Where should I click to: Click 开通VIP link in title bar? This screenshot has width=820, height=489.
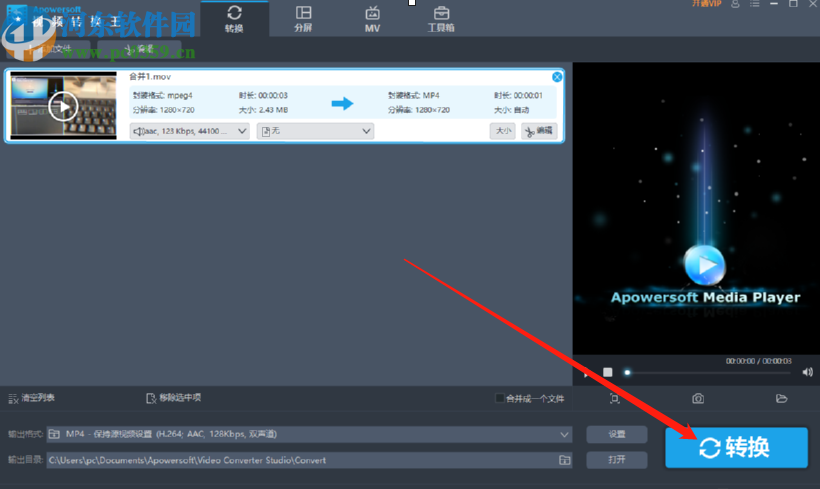click(x=707, y=4)
